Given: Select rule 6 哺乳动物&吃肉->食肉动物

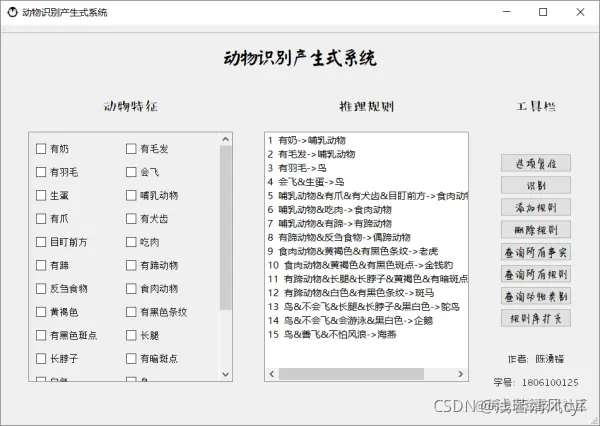Looking at the screenshot, I should point(366,210).
